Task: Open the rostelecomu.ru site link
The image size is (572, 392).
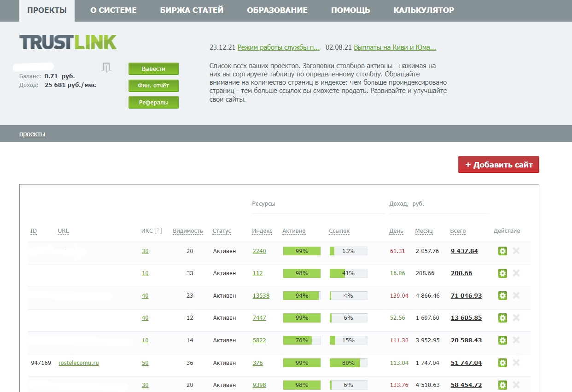Action: pyautogui.click(x=79, y=363)
